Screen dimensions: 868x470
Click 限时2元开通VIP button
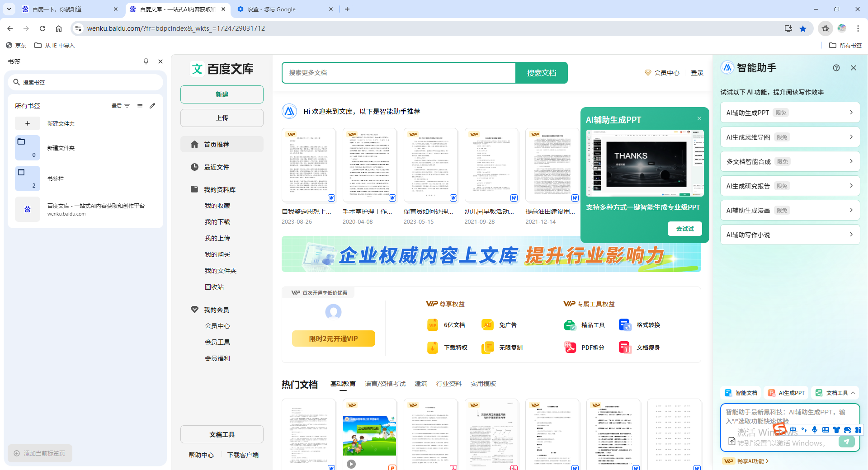[334, 338]
